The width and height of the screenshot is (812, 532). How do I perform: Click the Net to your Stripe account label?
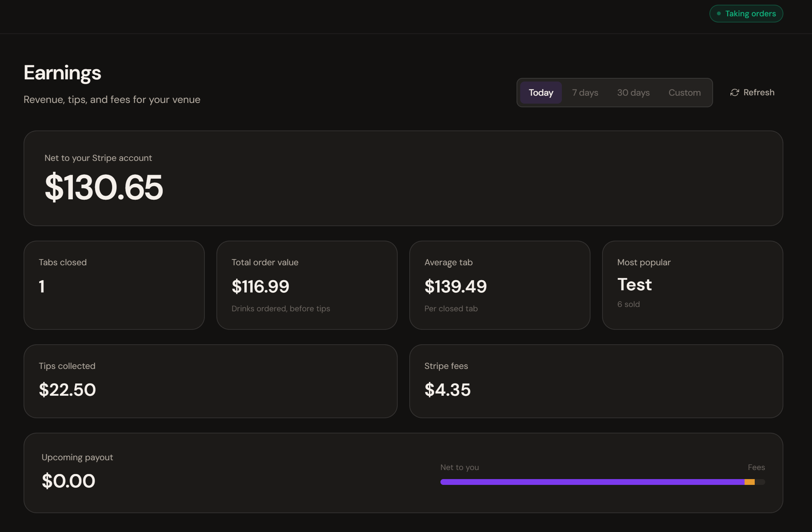(x=98, y=158)
